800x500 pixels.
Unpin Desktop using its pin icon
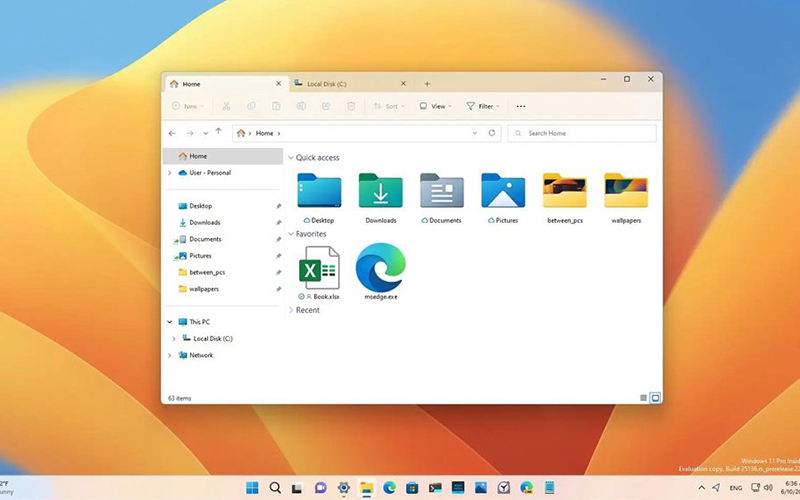pos(278,206)
